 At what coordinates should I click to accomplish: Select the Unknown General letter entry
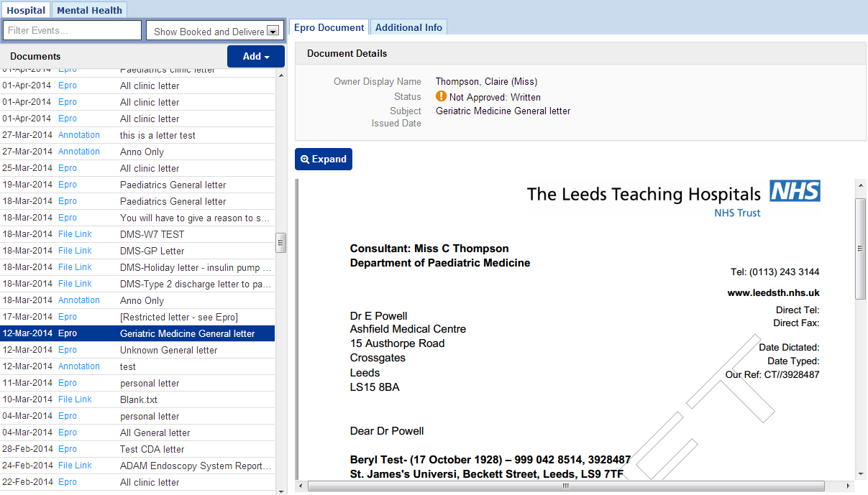coord(168,350)
